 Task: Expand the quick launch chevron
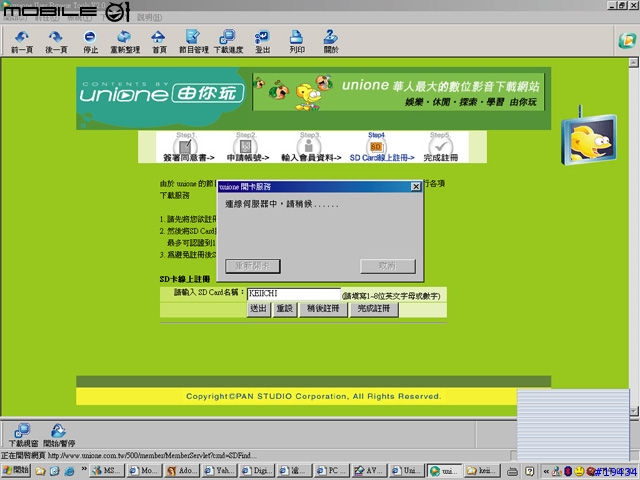(x=84, y=469)
